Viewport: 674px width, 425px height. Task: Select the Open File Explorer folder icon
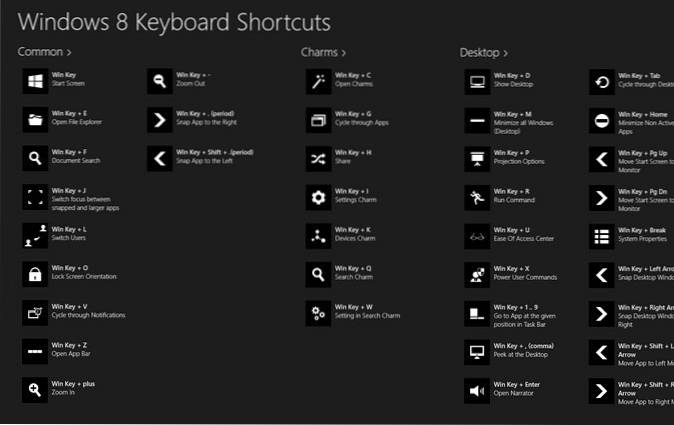pos(34,119)
